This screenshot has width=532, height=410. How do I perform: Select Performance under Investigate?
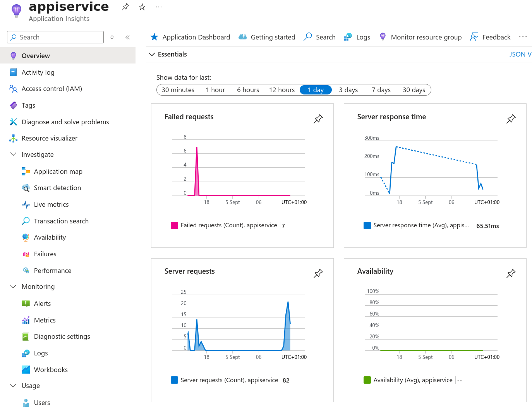pyautogui.click(x=53, y=270)
